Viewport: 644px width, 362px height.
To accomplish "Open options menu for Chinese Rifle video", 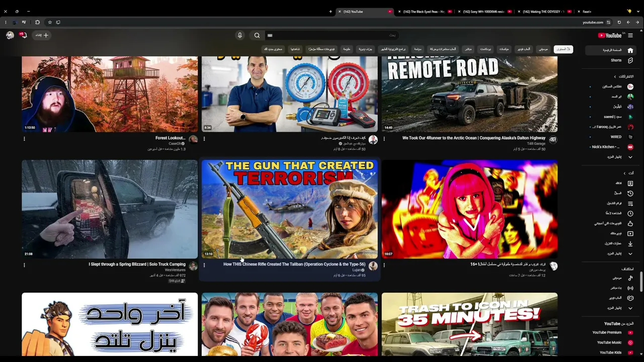I will coord(204,265).
